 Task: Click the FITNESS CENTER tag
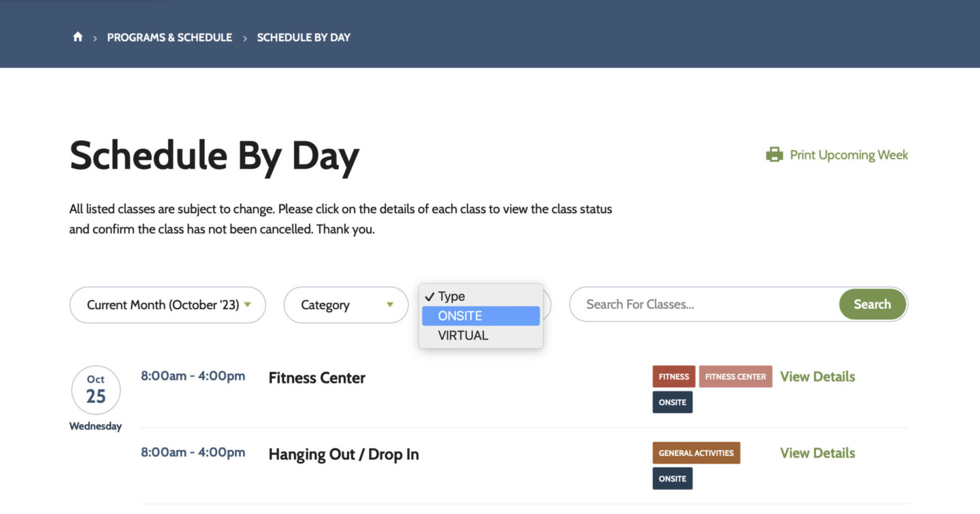[736, 376]
